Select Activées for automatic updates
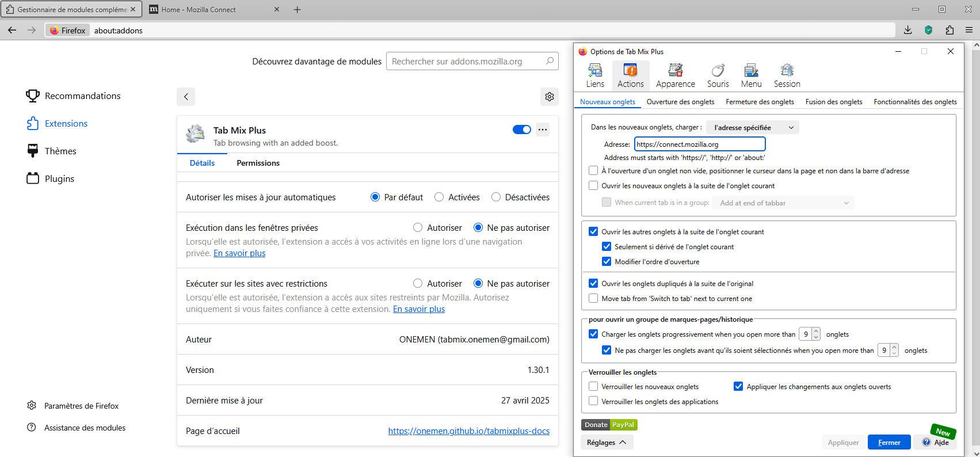Viewport: 980px width, 457px height. [x=439, y=197]
